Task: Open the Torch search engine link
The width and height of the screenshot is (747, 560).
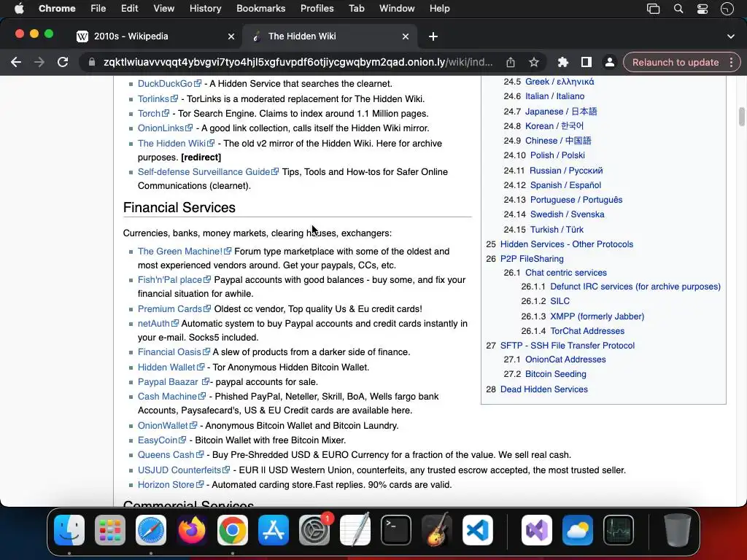Action: coord(149,114)
